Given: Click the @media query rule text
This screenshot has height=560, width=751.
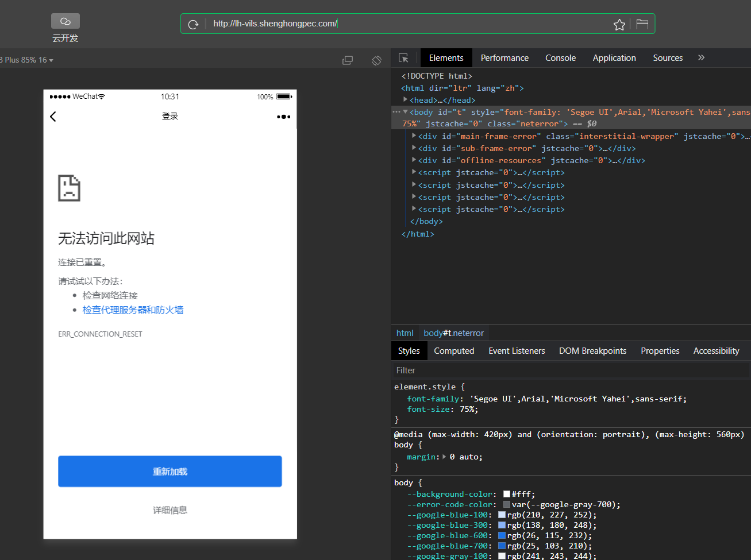Looking at the screenshot, I should pyautogui.click(x=569, y=435).
